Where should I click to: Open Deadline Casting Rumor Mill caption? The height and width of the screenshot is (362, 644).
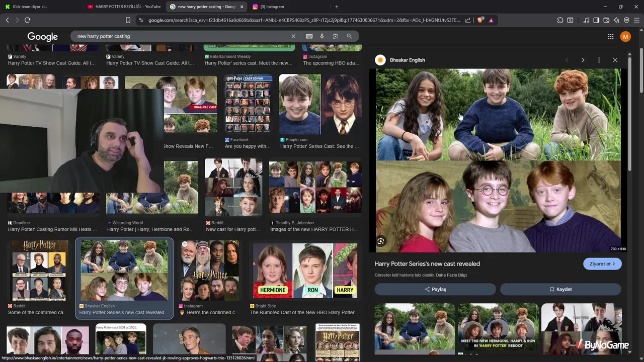point(53,229)
